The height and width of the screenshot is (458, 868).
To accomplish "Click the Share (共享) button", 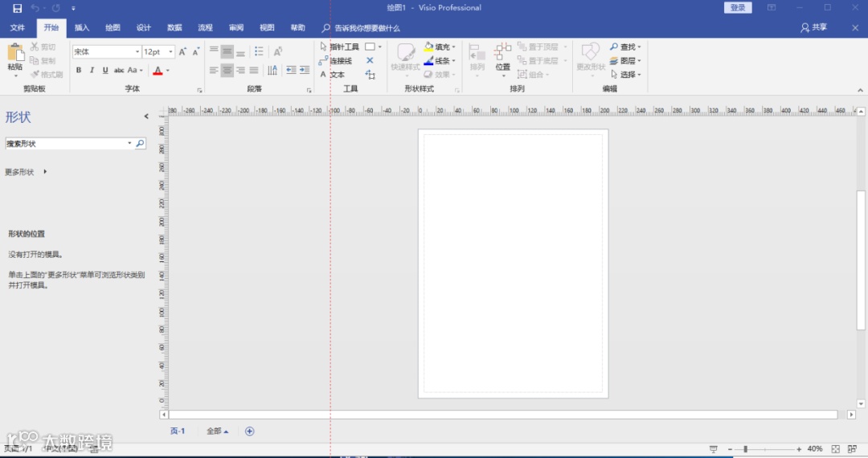I will [813, 27].
